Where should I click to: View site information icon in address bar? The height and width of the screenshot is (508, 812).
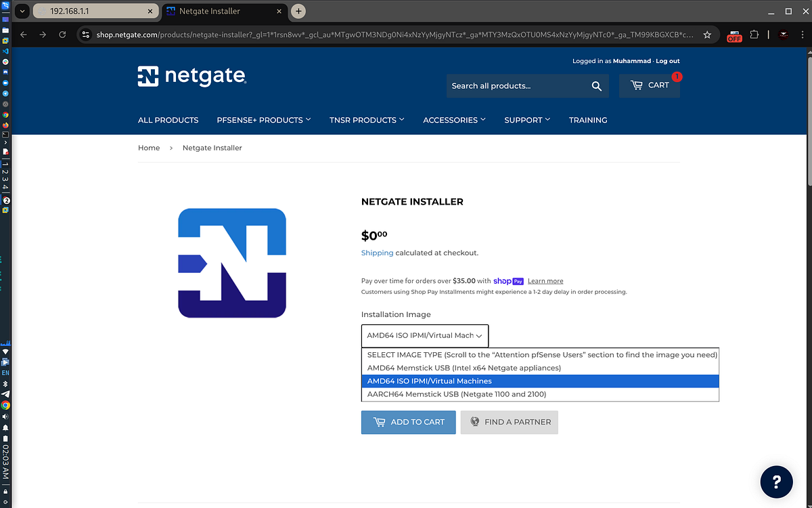[85, 35]
